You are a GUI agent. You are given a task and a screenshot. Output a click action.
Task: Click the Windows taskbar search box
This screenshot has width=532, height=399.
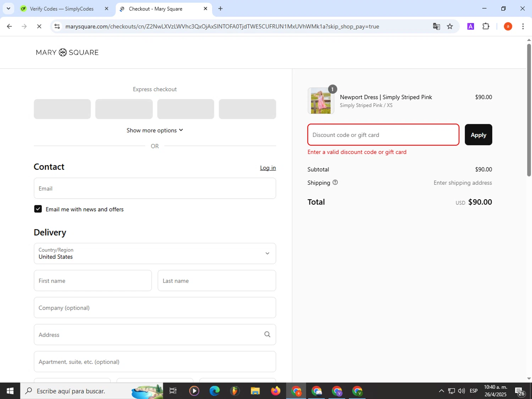click(x=92, y=391)
